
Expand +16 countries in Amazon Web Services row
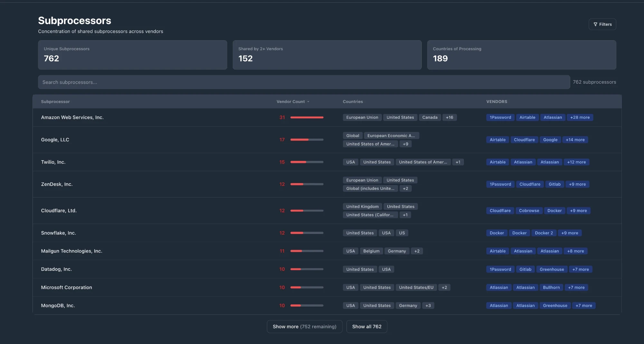[449, 117]
